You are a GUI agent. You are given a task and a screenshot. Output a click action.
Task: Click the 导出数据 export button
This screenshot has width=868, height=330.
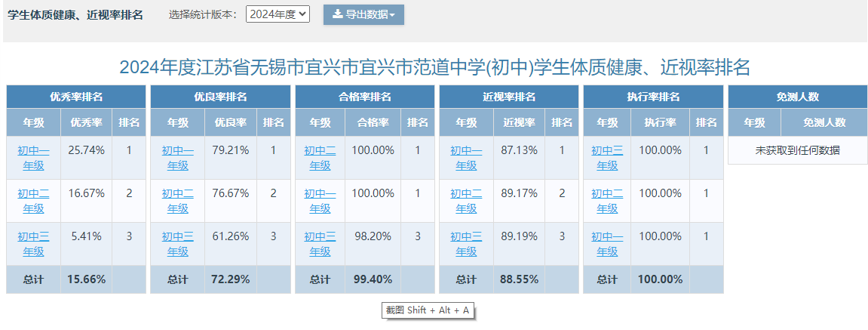click(x=363, y=14)
